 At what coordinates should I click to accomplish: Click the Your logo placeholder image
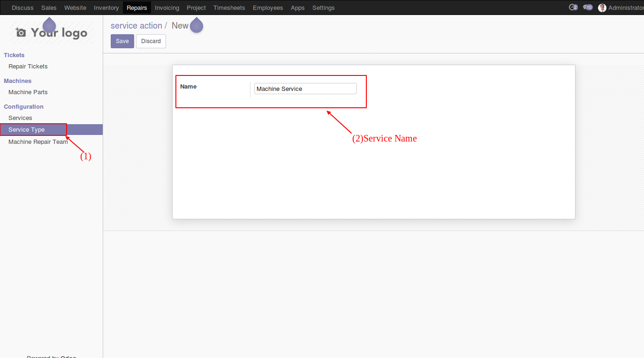coord(52,32)
